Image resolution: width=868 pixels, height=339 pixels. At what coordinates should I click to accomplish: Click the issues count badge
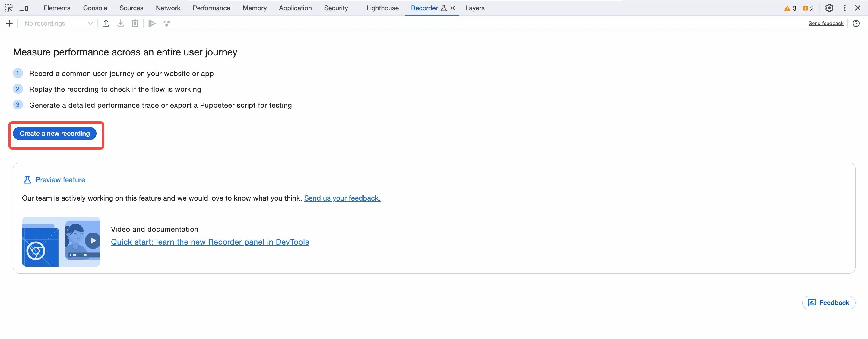(x=808, y=8)
